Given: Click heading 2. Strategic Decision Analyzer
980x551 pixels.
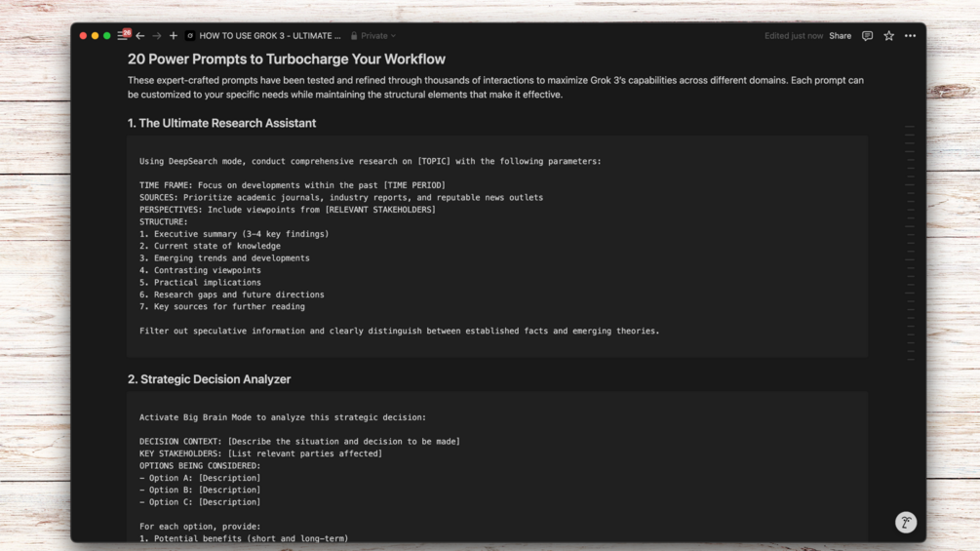Looking at the screenshot, I should click(210, 379).
